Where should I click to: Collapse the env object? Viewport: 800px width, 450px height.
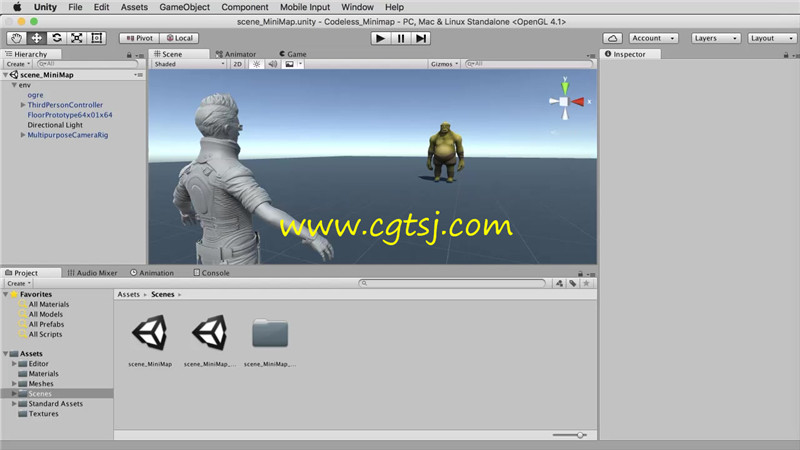pyautogui.click(x=14, y=85)
